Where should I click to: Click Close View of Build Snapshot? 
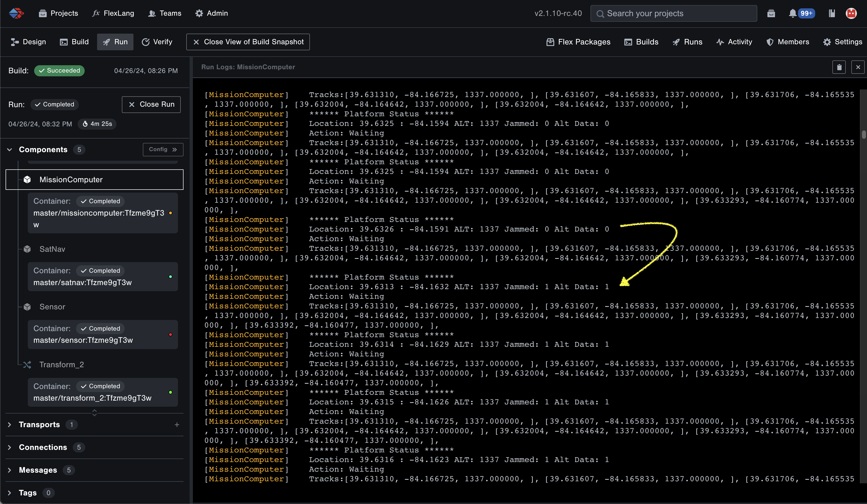click(248, 42)
